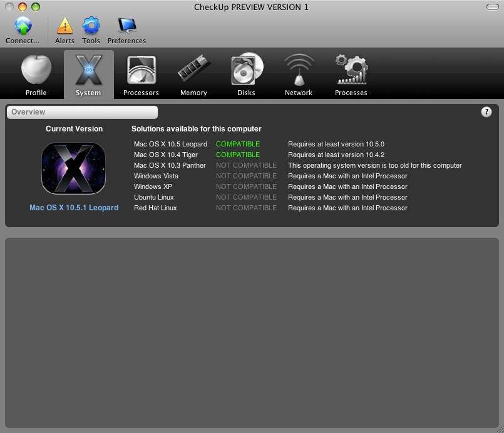Switch to the Profile tab
Image resolution: width=504 pixels, height=433 pixels.
[x=36, y=74]
